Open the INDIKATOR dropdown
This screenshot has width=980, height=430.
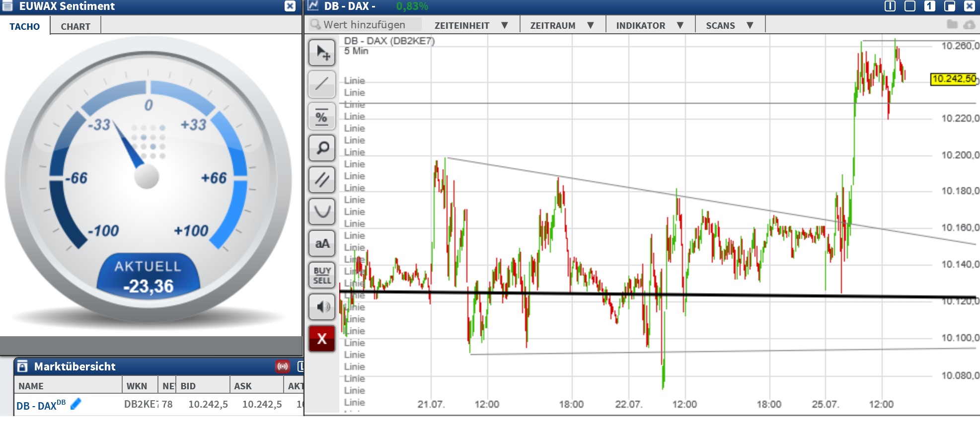click(x=650, y=25)
